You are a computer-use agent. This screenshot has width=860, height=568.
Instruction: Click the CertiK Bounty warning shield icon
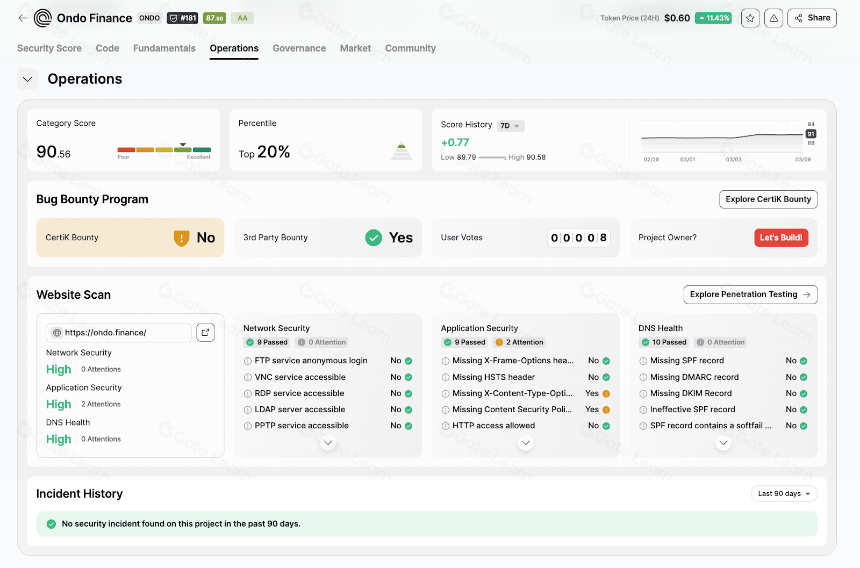coord(182,238)
